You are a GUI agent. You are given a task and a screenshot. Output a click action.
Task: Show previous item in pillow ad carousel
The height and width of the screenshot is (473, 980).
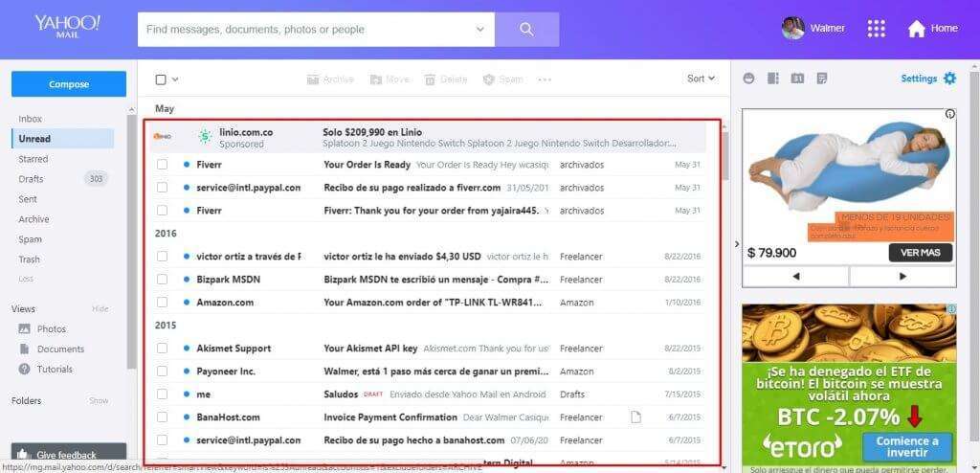click(x=795, y=276)
